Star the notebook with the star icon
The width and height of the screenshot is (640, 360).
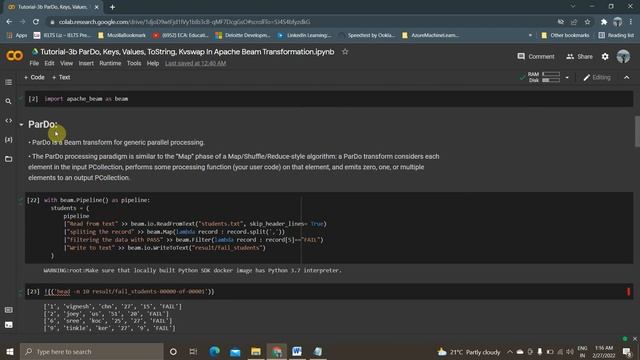point(345,52)
